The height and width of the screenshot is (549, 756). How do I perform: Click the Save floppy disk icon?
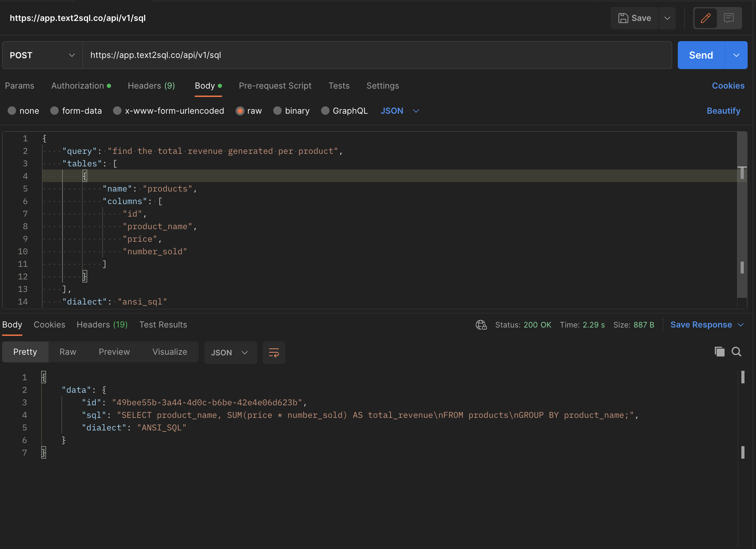tap(623, 18)
